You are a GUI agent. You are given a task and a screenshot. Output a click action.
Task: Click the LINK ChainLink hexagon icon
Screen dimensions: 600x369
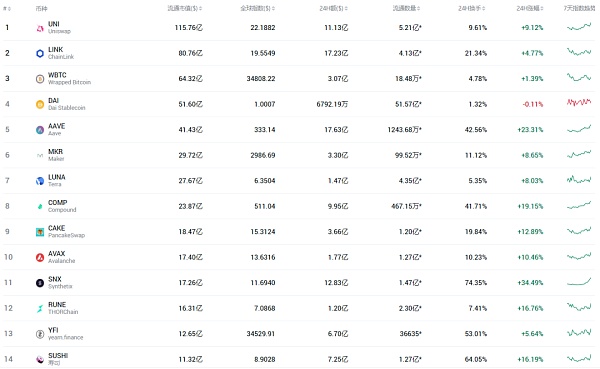tap(40, 54)
